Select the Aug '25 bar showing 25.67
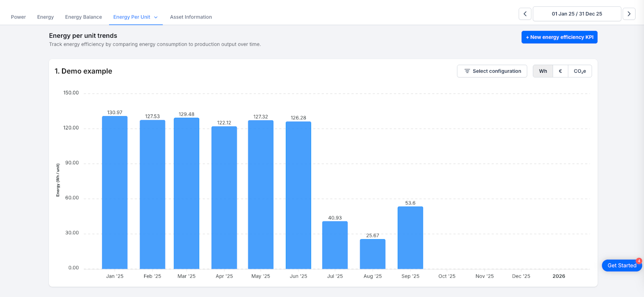 coord(372,254)
